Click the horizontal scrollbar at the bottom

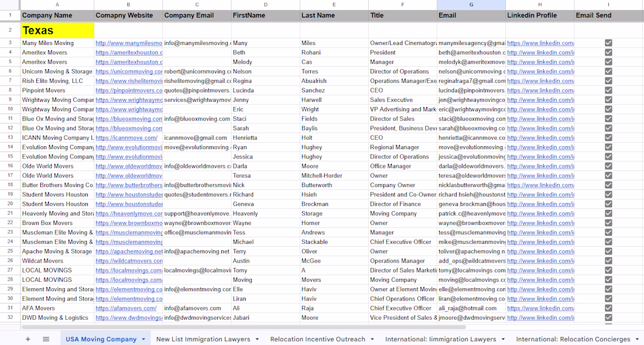[244, 327]
